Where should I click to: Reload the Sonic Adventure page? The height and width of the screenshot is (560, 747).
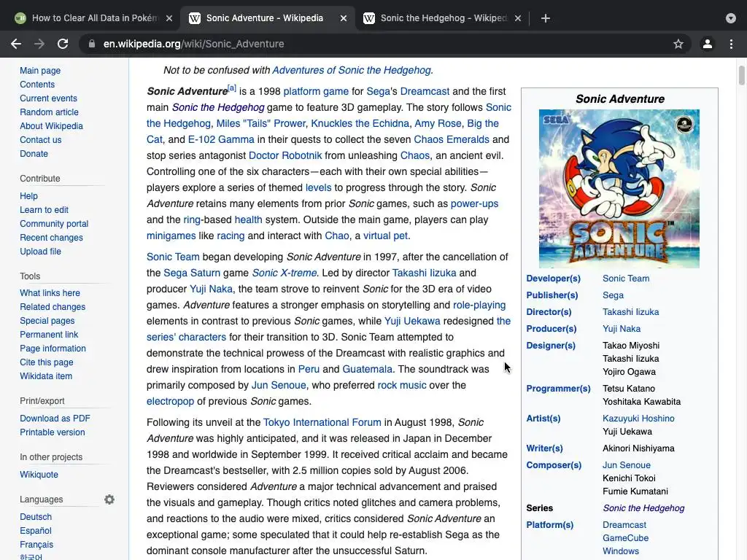pyautogui.click(x=63, y=44)
